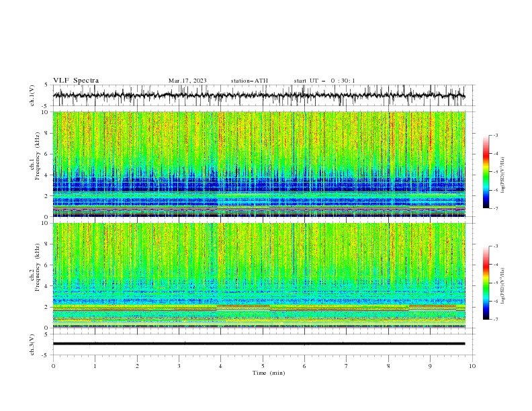Viewport: 532px width, 411px height.
Task: Click the "ch.3(V)" axis label
Action: [32, 345]
